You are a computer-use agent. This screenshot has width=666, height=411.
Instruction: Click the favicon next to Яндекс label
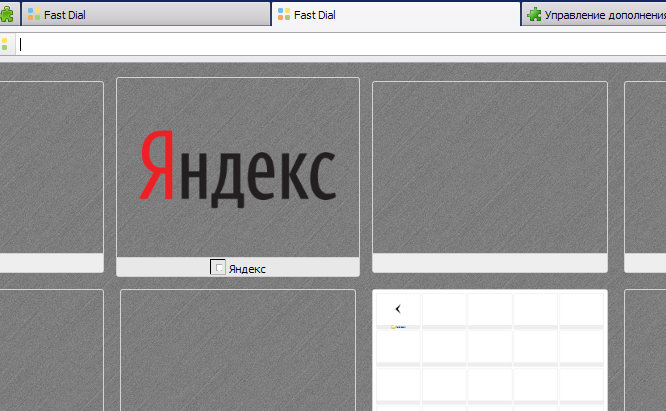click(218, 267)
